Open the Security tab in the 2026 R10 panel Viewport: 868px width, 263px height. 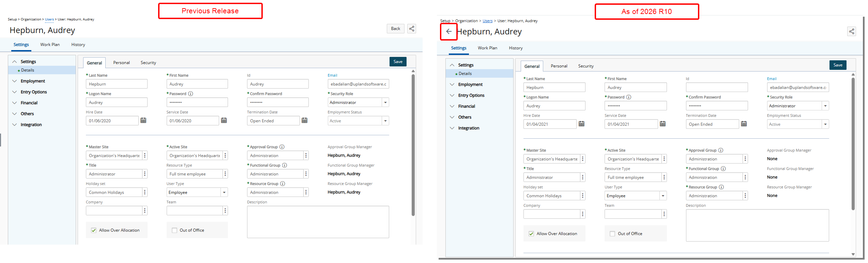tap(585, 66)
